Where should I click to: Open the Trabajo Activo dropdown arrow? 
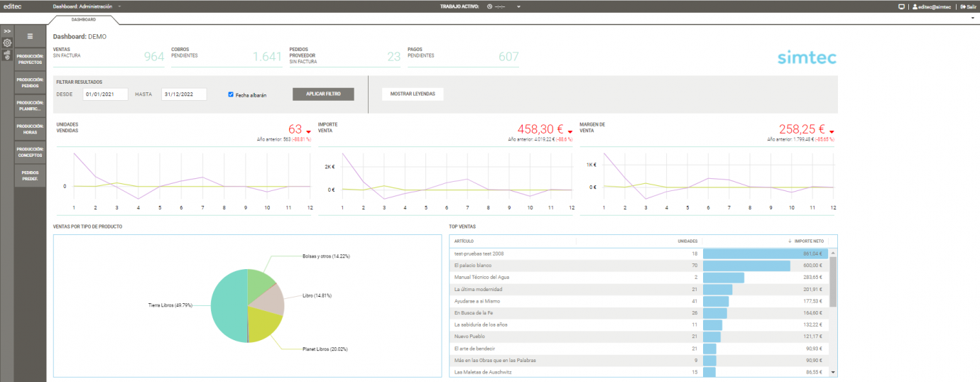519,6
